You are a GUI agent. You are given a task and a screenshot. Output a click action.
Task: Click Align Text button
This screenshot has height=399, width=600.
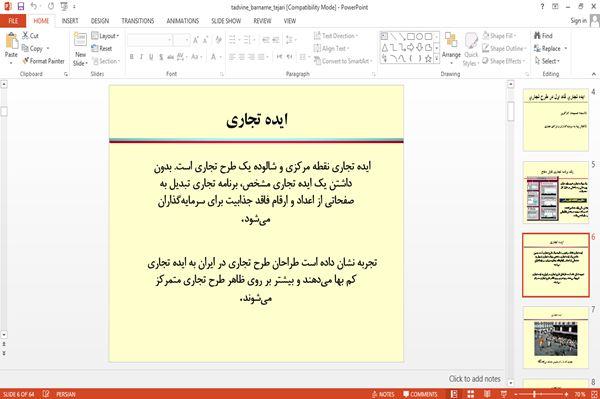tap(331, 48)
